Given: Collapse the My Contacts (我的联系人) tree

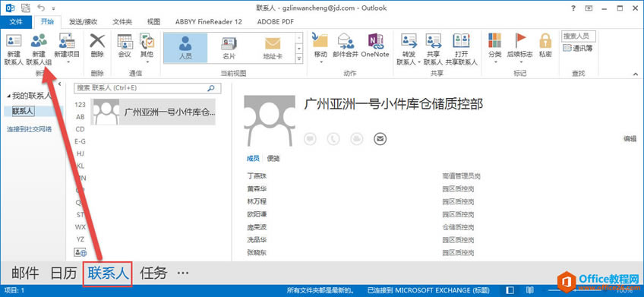Looking at the screenshot, I should pos(9,96).
